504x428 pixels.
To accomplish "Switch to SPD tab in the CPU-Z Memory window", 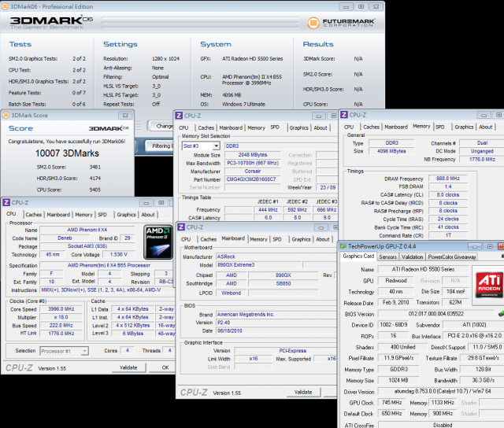I will [x=440, y=127].
